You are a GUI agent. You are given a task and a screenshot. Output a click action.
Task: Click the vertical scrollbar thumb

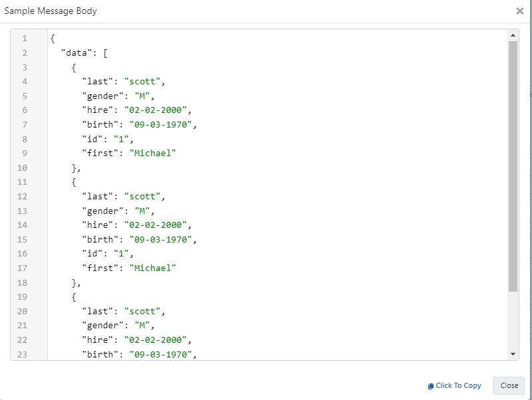click(x=513, y=166)
